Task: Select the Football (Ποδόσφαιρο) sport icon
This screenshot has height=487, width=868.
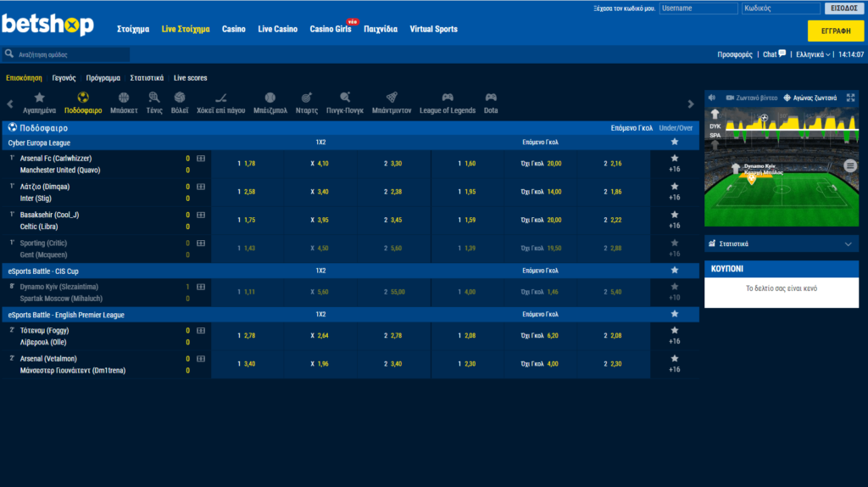Action: click(83, 98)
